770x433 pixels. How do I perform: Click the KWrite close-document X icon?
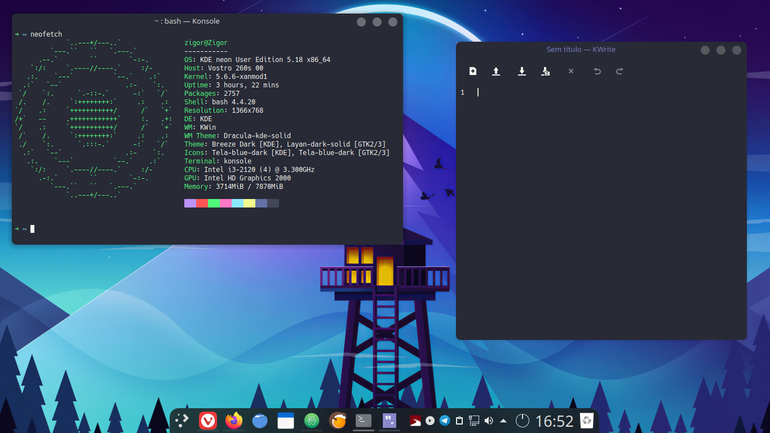tap(571, 71)
